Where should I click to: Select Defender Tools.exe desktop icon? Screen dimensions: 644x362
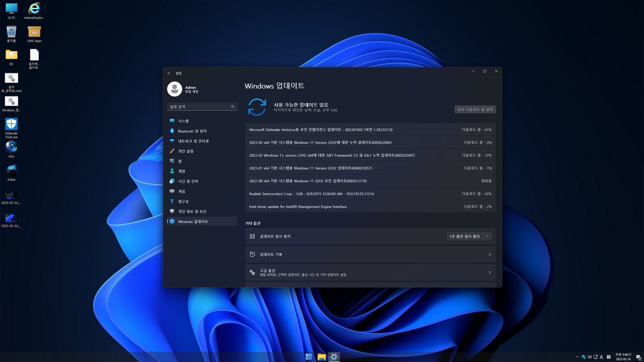11,128
